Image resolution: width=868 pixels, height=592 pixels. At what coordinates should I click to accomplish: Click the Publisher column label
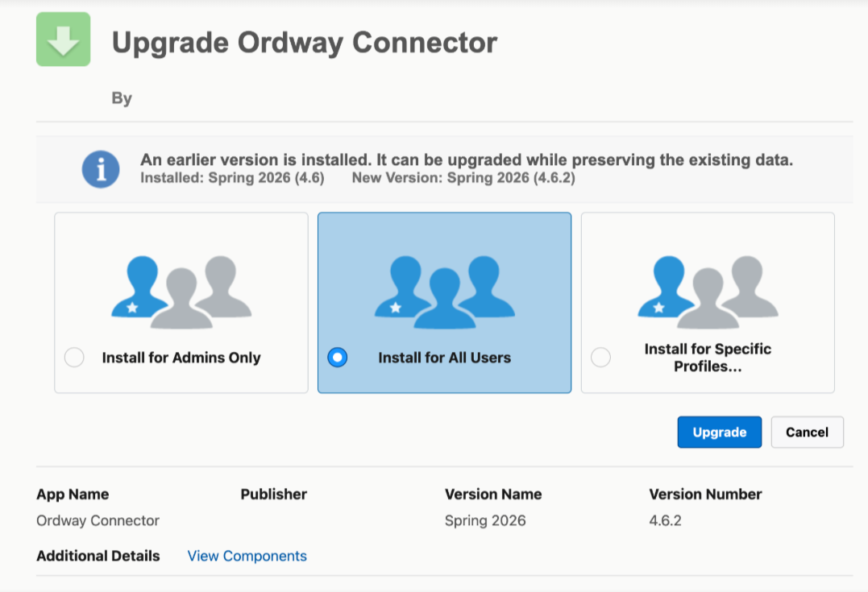[x=273, y=494]
